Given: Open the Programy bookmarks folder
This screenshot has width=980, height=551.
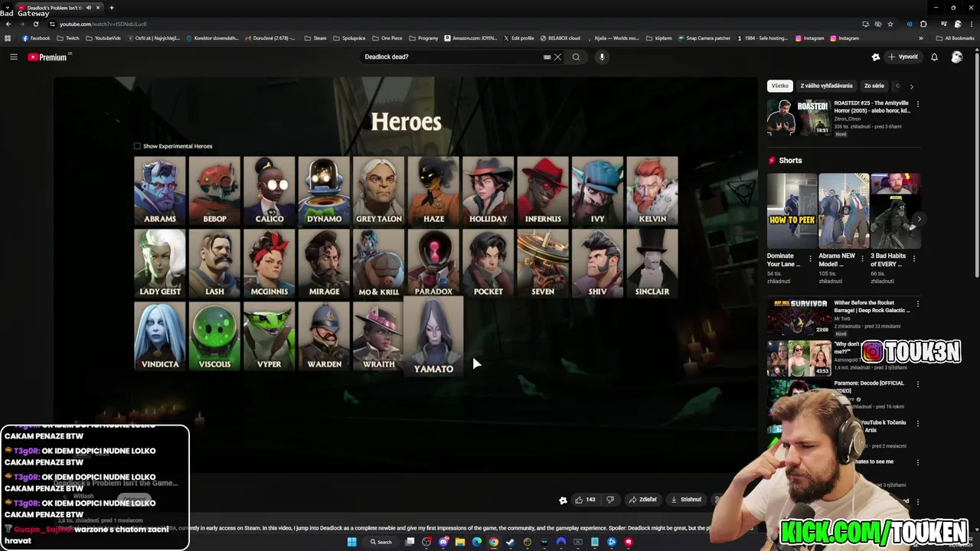Looking at the screenshot, I should (424, 38).
